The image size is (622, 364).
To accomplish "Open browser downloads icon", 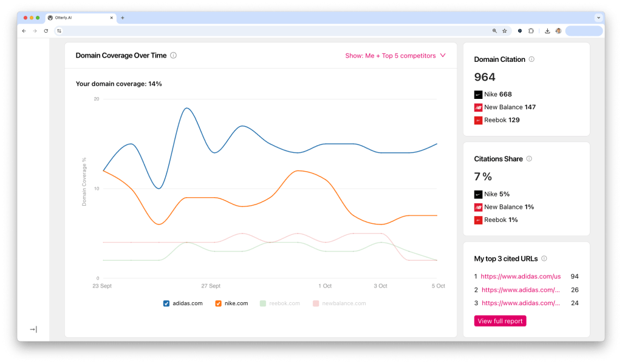I will 547,31.
